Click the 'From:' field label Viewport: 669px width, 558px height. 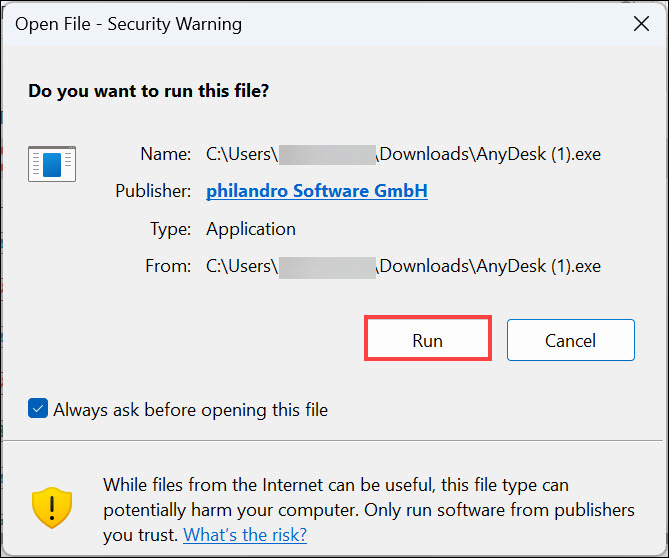tap(167, 266)
